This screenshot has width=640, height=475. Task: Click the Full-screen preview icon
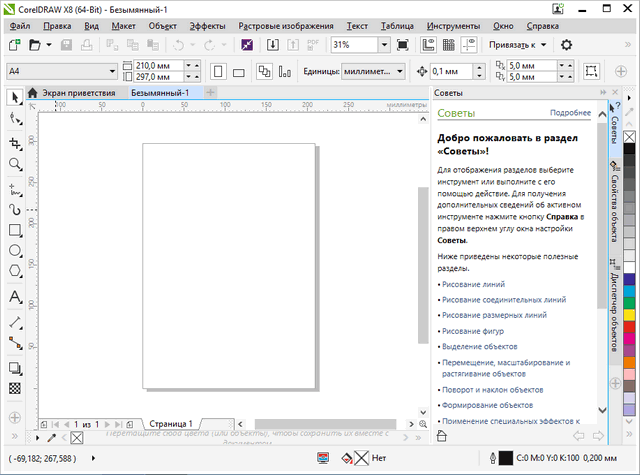pos(403,45)
